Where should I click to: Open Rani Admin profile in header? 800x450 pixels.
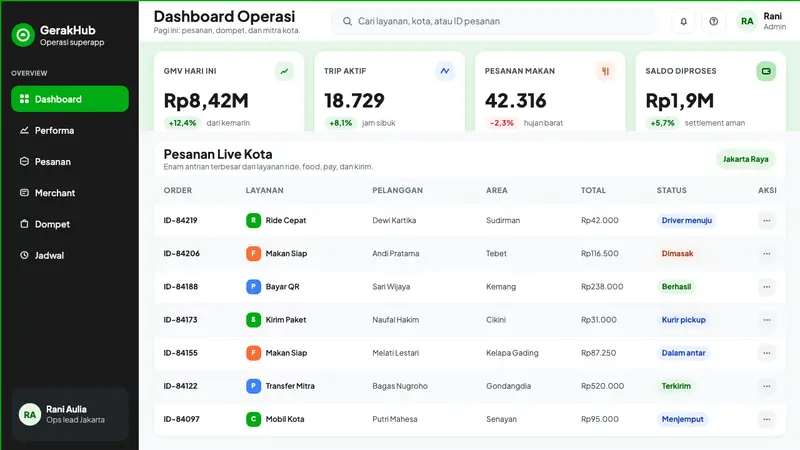tap(761, 21)
